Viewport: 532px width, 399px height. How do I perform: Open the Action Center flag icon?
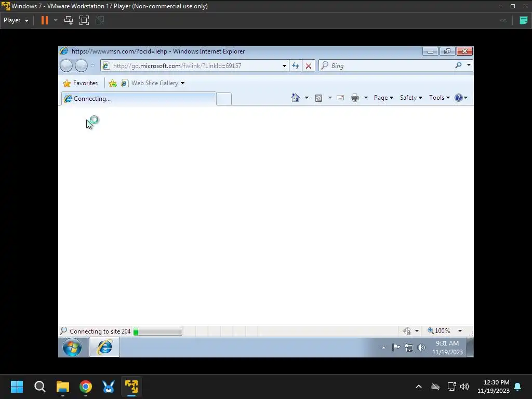(x=396, y=348)
